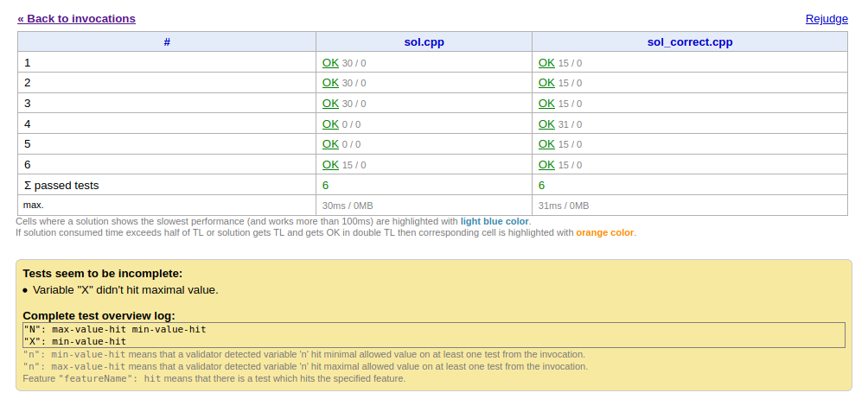Rejudge the invocation

tap(827, 19)
